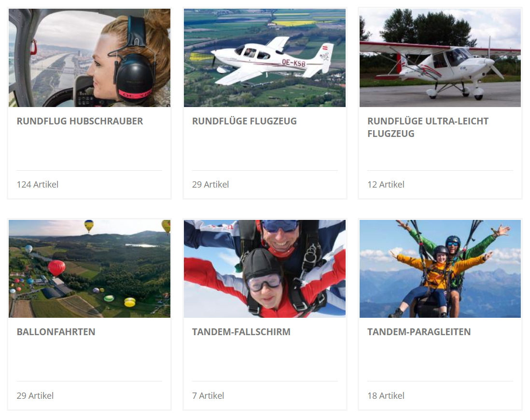Click Rundflüge Ultra-Leicht Flugzeug heading
This screenshot has height=420, width=530.
pos(428,127)
